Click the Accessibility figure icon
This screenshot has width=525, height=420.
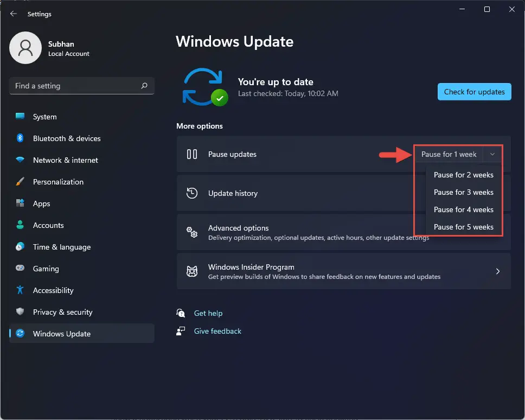(x=20, y=290)
